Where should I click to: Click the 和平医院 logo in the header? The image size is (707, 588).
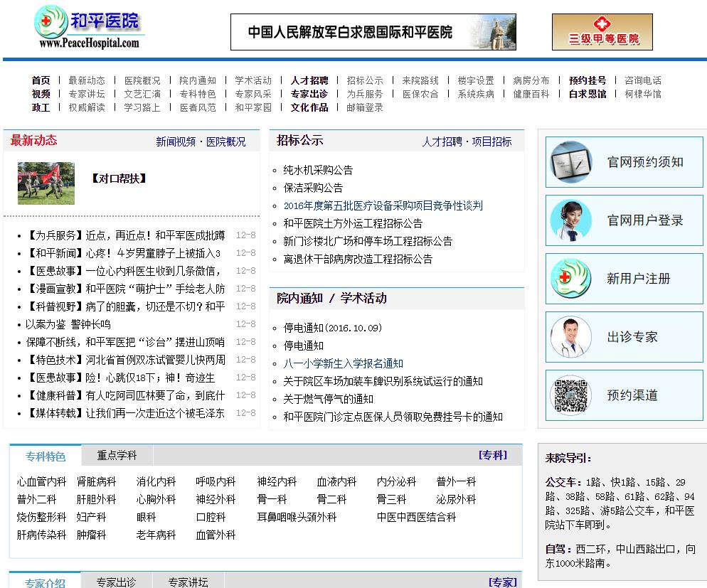88,28
